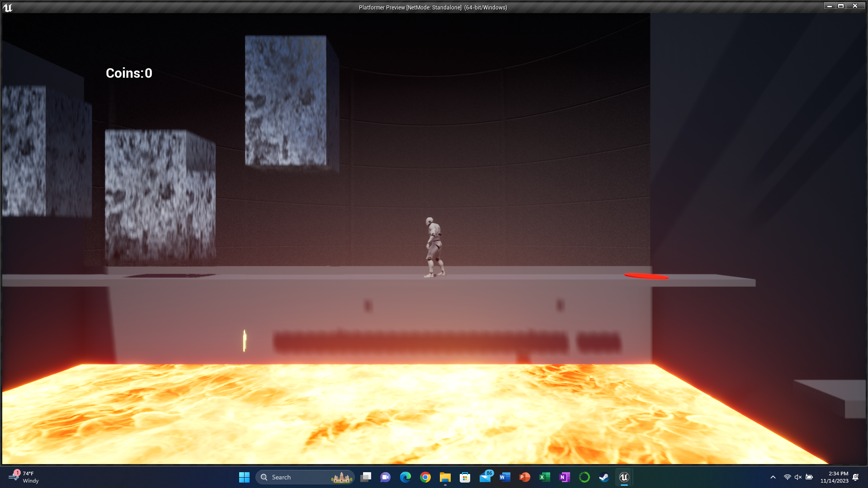868x488 pixels.
Task: Open Excel from taskbar
Action: coord(545,477)
